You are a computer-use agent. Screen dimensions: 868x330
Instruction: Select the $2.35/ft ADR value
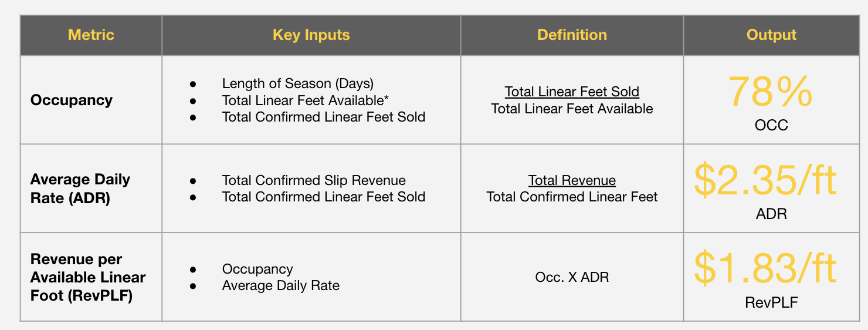(765, 180)
